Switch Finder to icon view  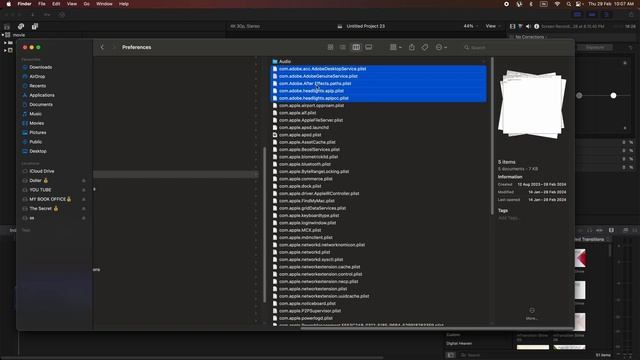pos(330,47)
